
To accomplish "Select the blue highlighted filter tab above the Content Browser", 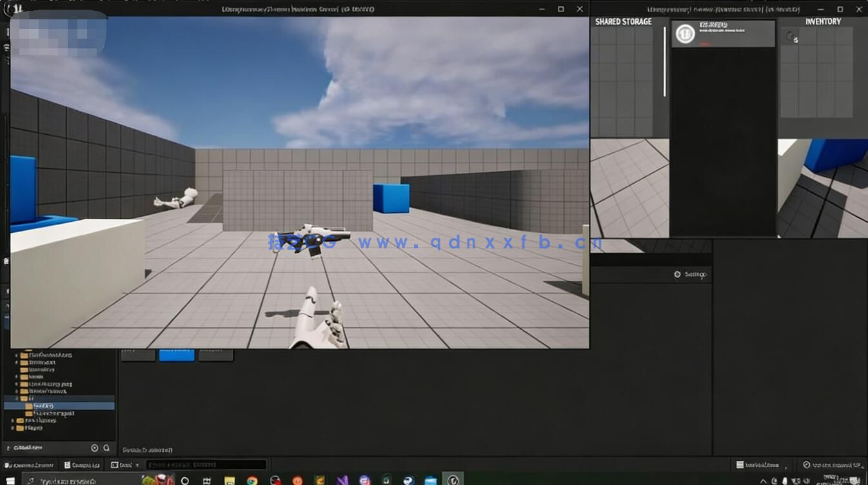I will tap(177, 354).
